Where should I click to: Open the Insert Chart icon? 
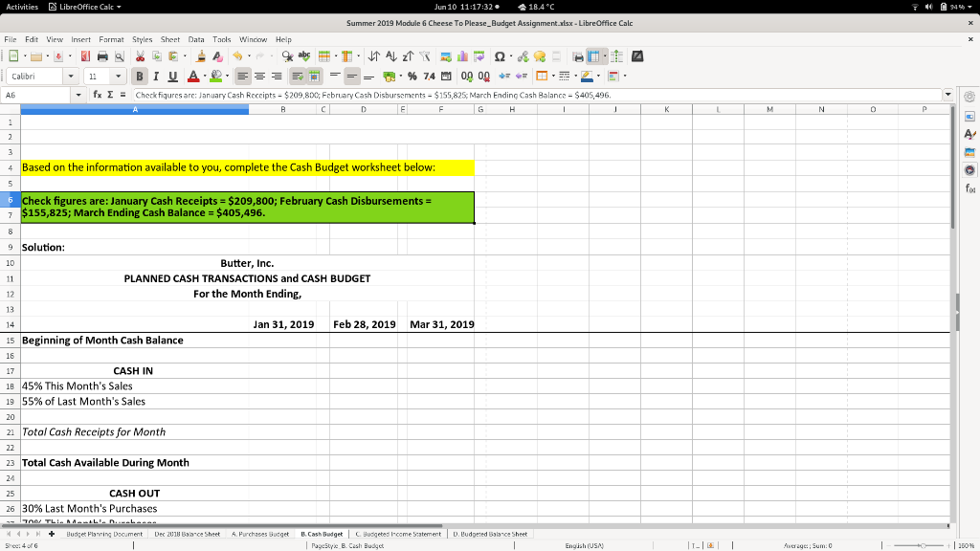[463, 56]
